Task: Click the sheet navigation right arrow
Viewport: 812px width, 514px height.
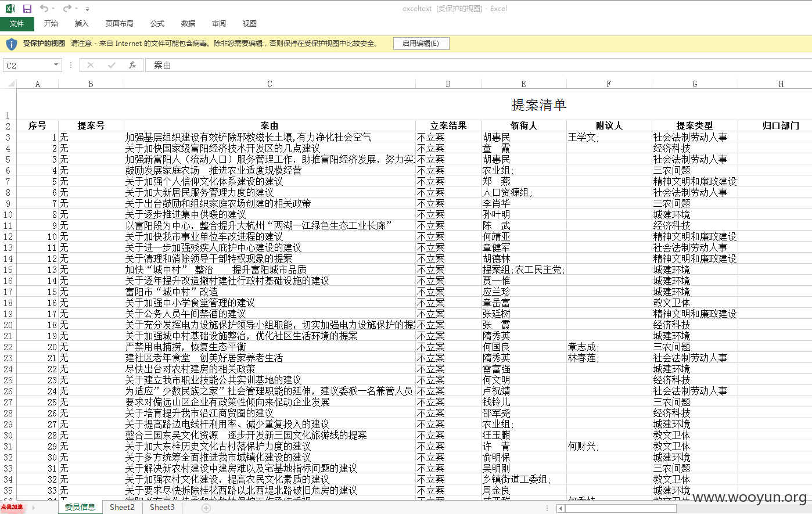Action: pos(34,508)
